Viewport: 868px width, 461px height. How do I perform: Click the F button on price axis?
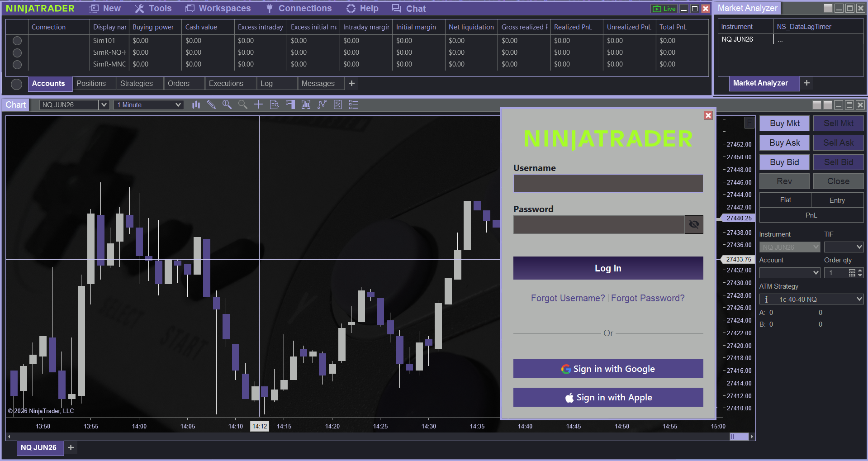[749, 123]
